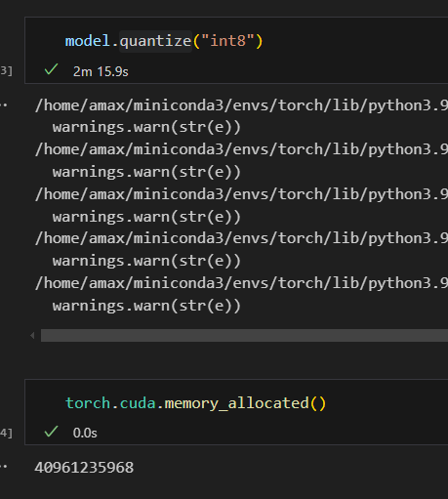Click the execution count of the quantize cell
Image resolution: width=448 pixels, height=499 pixels.
tap(6, 70)
